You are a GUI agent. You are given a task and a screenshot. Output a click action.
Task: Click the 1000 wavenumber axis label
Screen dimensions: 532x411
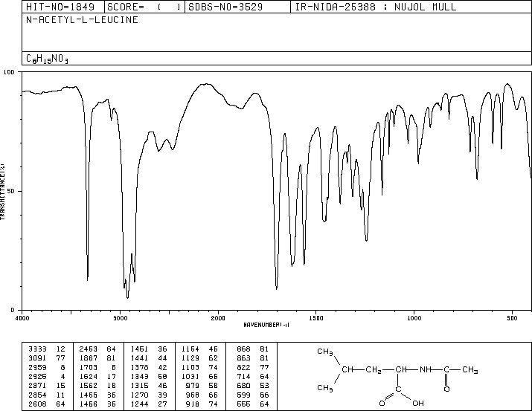(414, 318)
